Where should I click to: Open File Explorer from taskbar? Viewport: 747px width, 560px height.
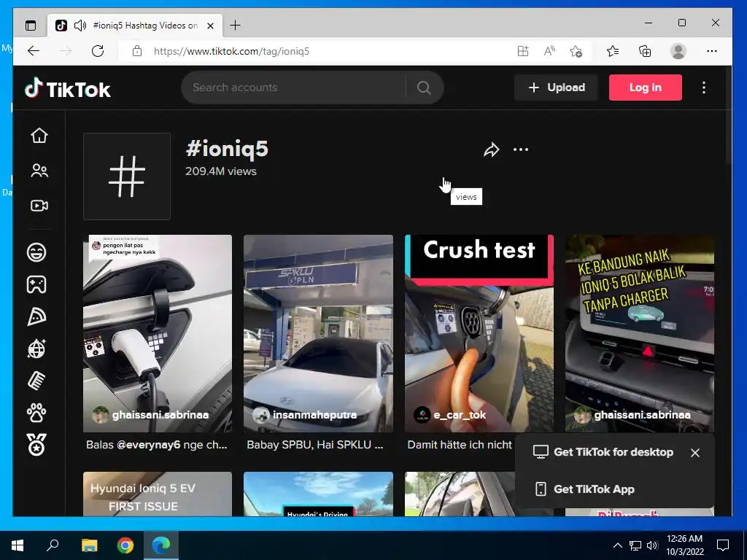tap(89, 545)
